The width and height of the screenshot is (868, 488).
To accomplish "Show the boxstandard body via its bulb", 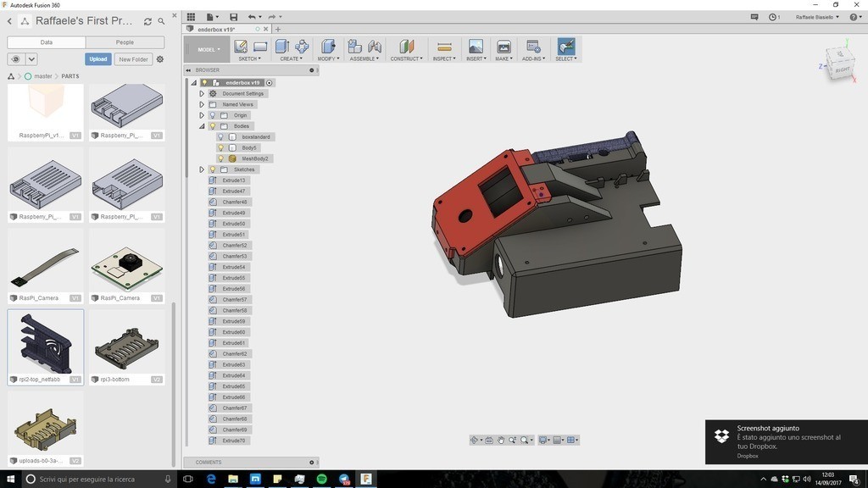I will [x=220, y=136].
